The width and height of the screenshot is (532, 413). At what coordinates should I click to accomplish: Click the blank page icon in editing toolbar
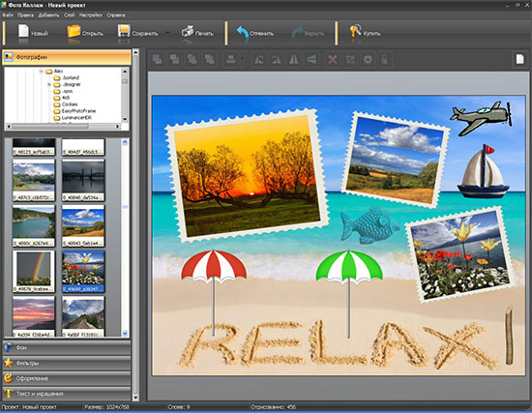(x=519, y=59)
